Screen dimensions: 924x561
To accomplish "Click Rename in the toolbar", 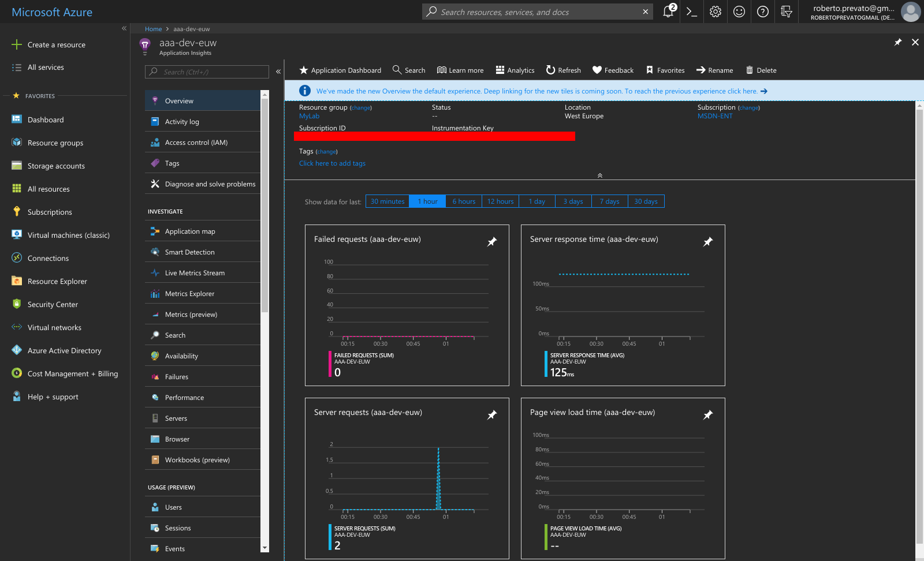I will point(715,70).
